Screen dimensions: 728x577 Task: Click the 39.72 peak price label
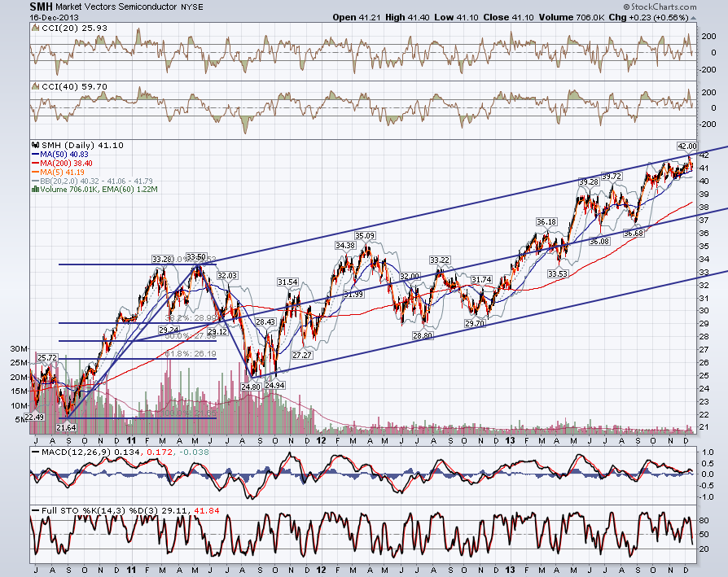coord(612,177)
